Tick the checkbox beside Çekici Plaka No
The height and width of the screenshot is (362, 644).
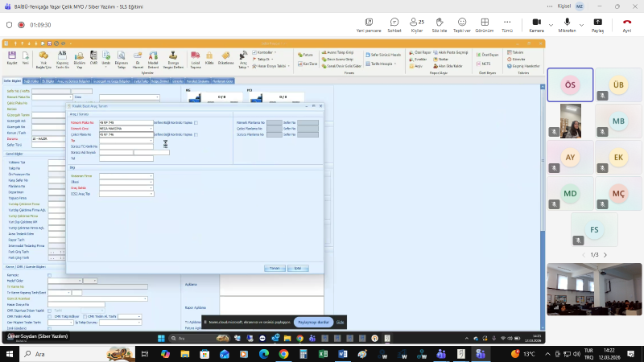(x=196, y=134)
